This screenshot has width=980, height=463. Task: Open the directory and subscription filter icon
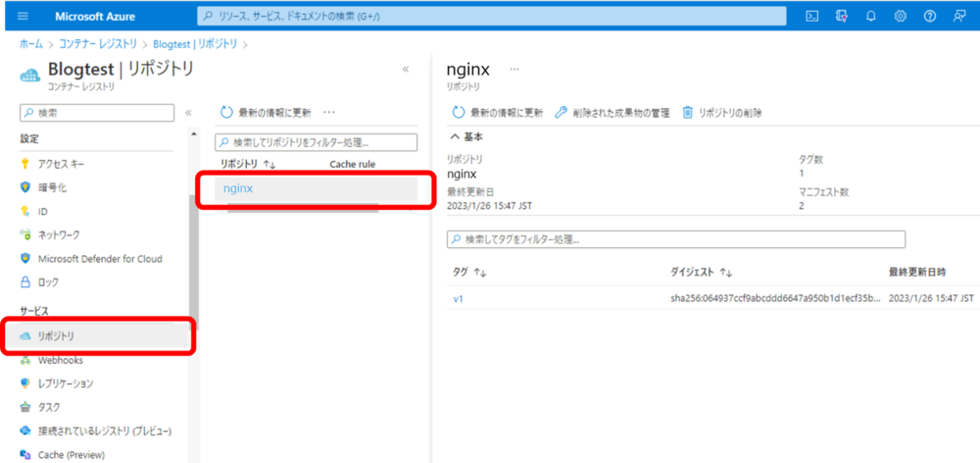[x=841, y=17]
